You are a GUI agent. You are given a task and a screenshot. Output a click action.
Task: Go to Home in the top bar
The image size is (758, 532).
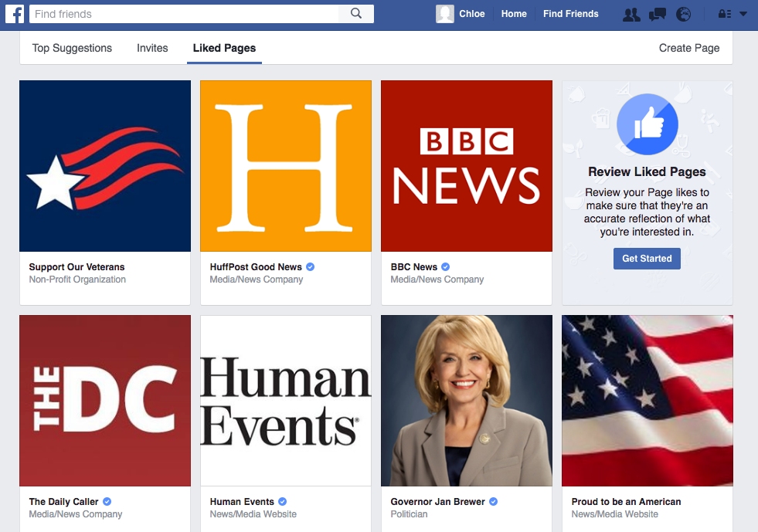pos(514,14)
